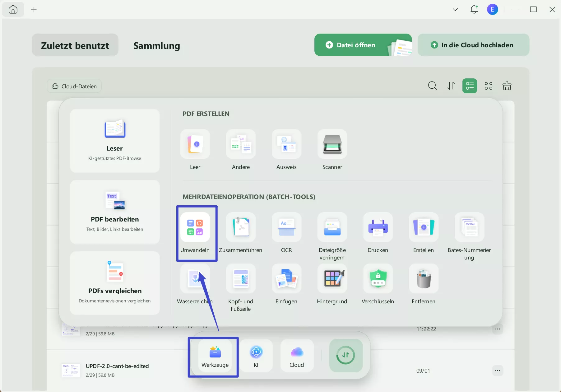Screen dimensions: 561x392
Task: Click the Werkzeuge tools button
Action: pos(215,356)
